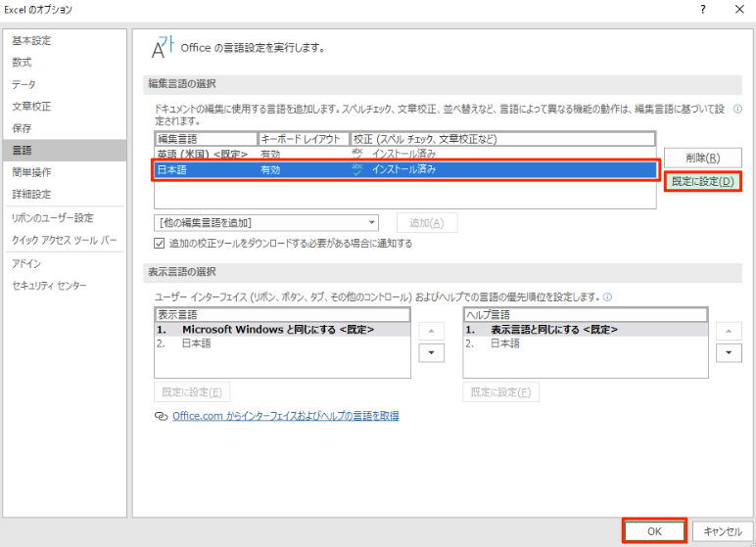Move help language down with arrow button

point(728,353)
